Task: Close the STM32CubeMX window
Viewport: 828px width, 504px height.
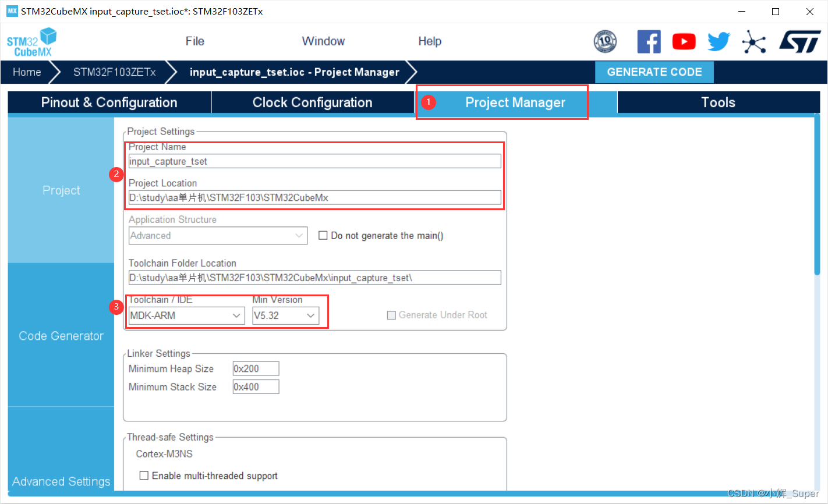Action: click(809, 11)
